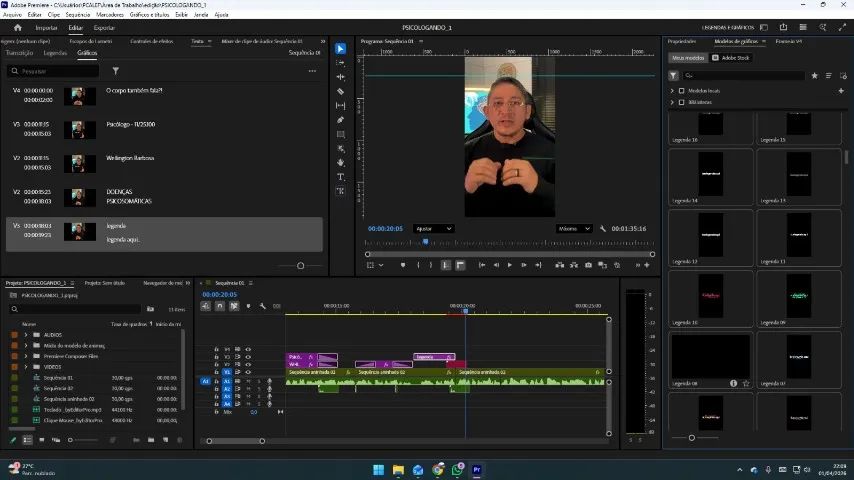Switch to the Legendas tab

pos(55,53)
